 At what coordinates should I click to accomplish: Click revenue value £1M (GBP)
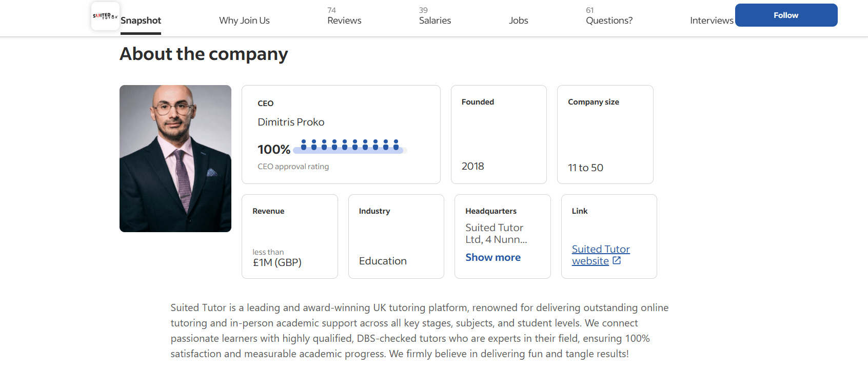[277, 262]
